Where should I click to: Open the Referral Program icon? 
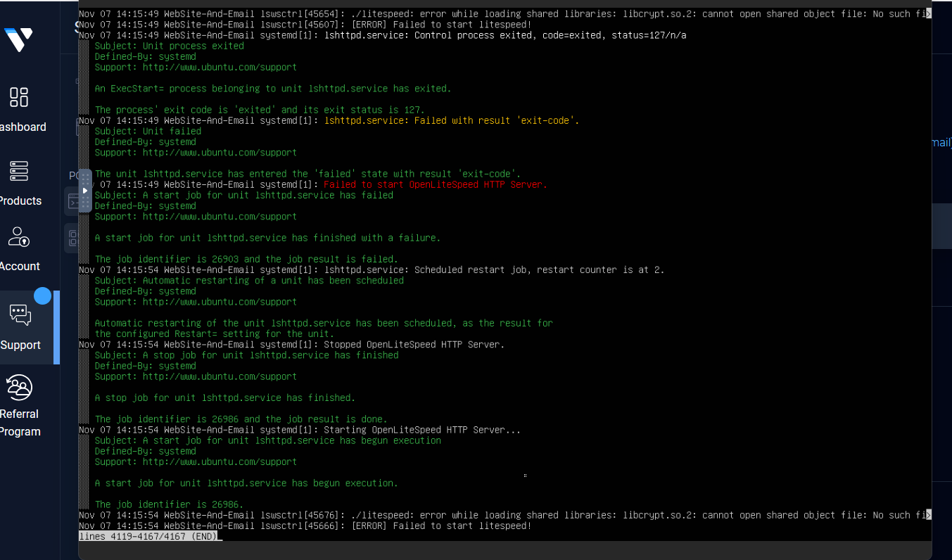coord(19,388)
